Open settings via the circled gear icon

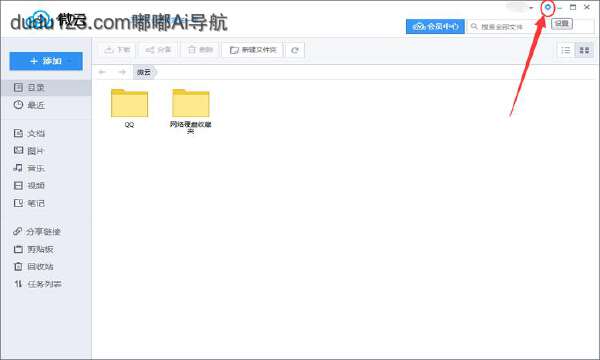point(548,7)
